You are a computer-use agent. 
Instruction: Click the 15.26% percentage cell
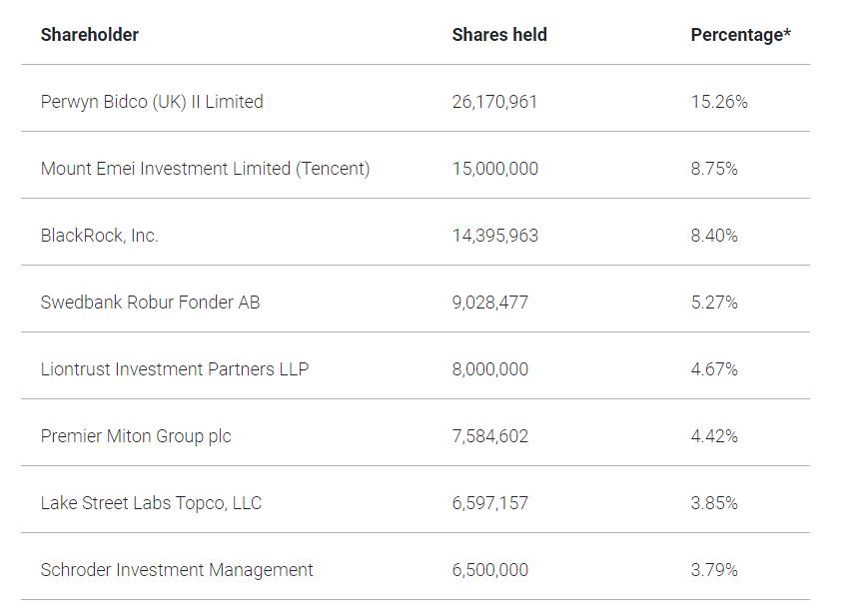click(x=719, y=102)
